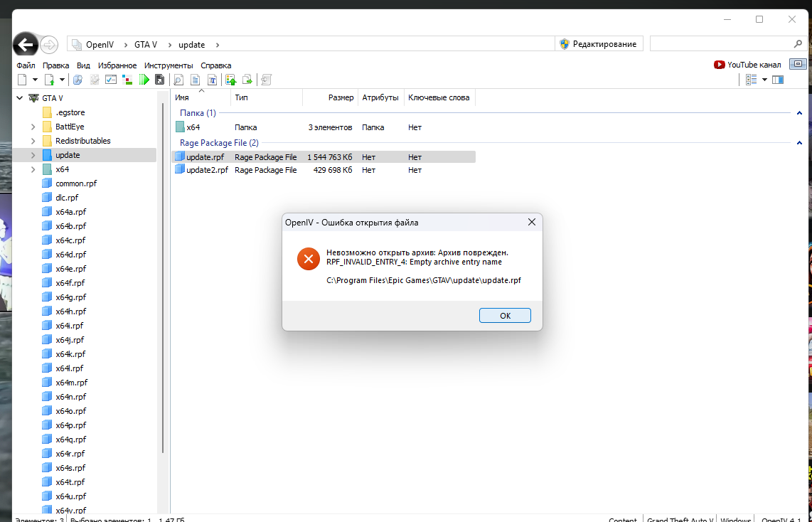The width and height of the screenshot is (812, 522).
Task: Expand the update folder in tree
Action: pos(33,155)
